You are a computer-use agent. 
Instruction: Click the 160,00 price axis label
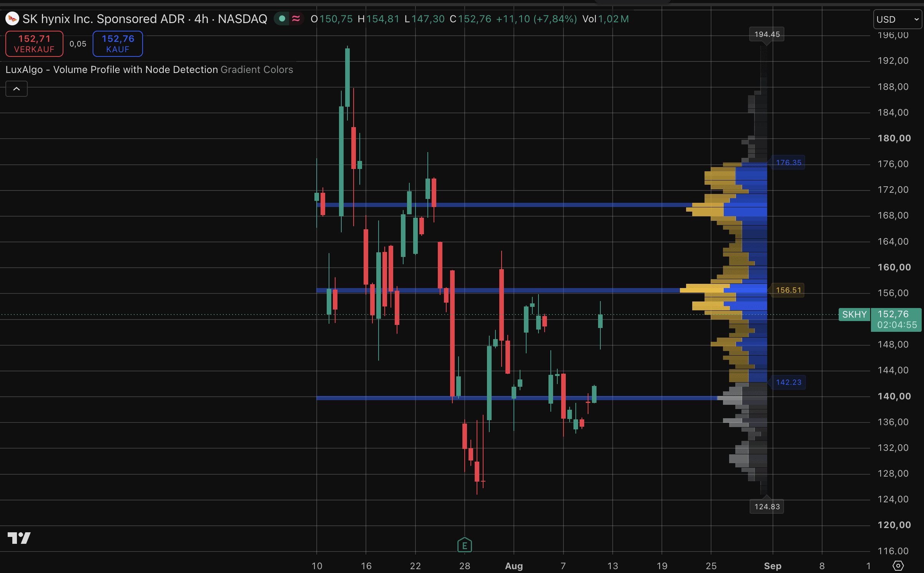tap(894, 267)
